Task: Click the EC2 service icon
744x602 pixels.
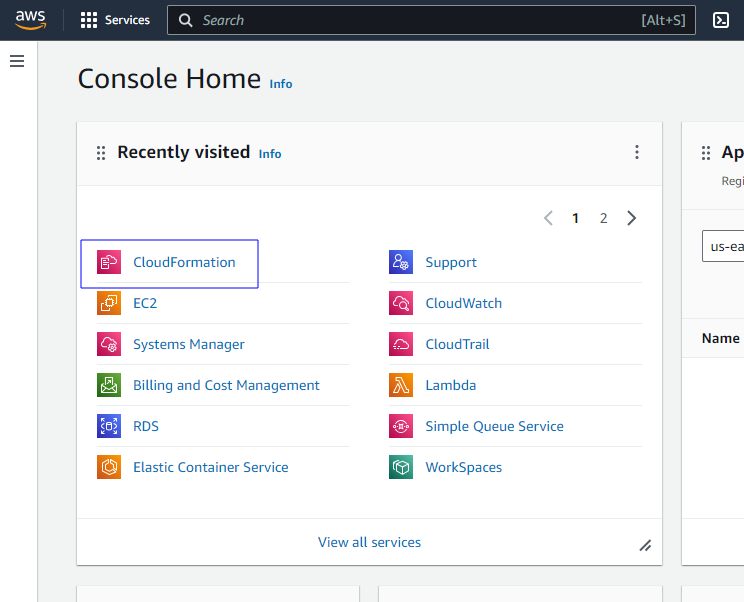Action: (109, 303)
